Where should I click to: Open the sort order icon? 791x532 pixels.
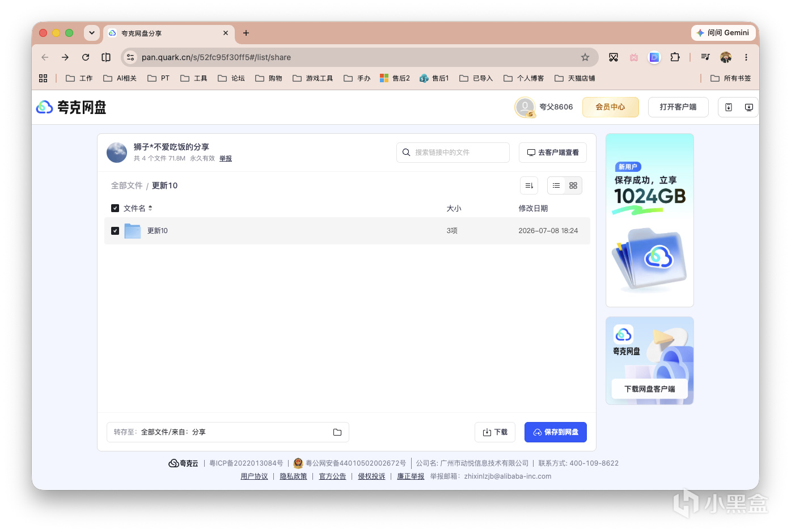click(529, 185)
